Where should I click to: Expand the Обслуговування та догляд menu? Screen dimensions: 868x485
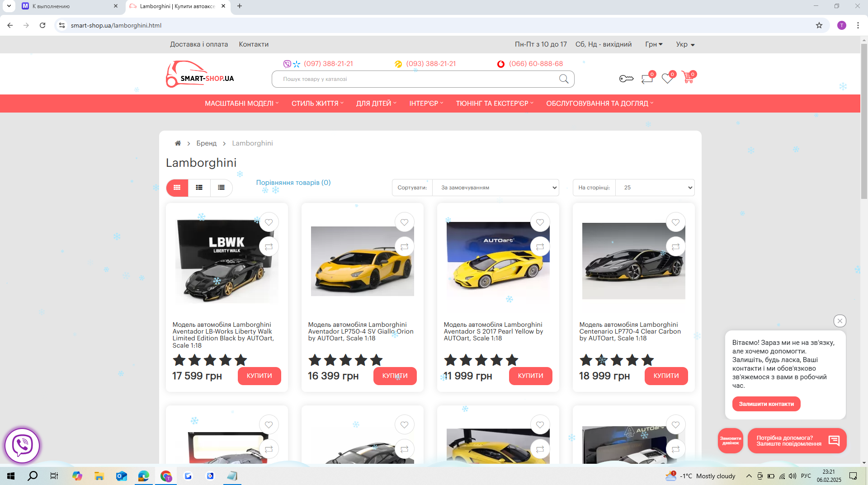(x=600, y=104)
